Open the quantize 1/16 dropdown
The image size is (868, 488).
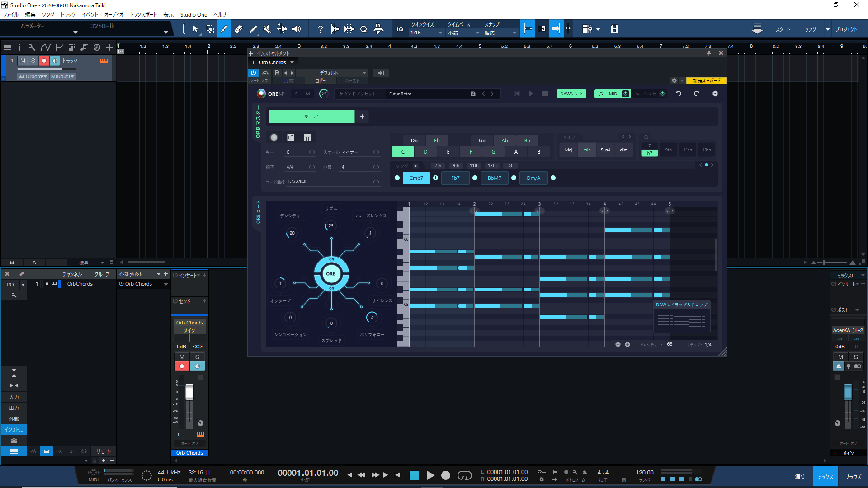click(426, 33)
